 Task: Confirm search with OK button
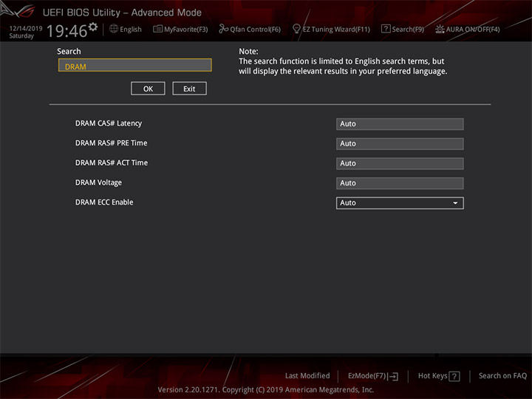pos(148,89)
